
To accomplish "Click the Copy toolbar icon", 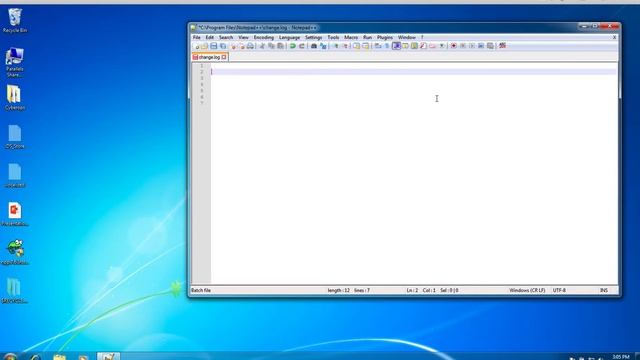I will point(271,46).
